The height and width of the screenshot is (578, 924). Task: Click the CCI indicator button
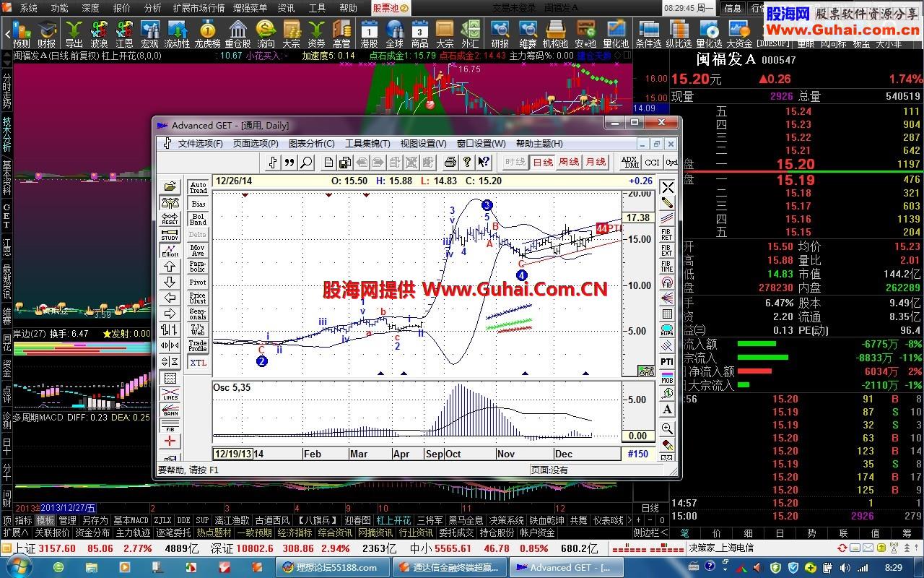pos(653,163)
